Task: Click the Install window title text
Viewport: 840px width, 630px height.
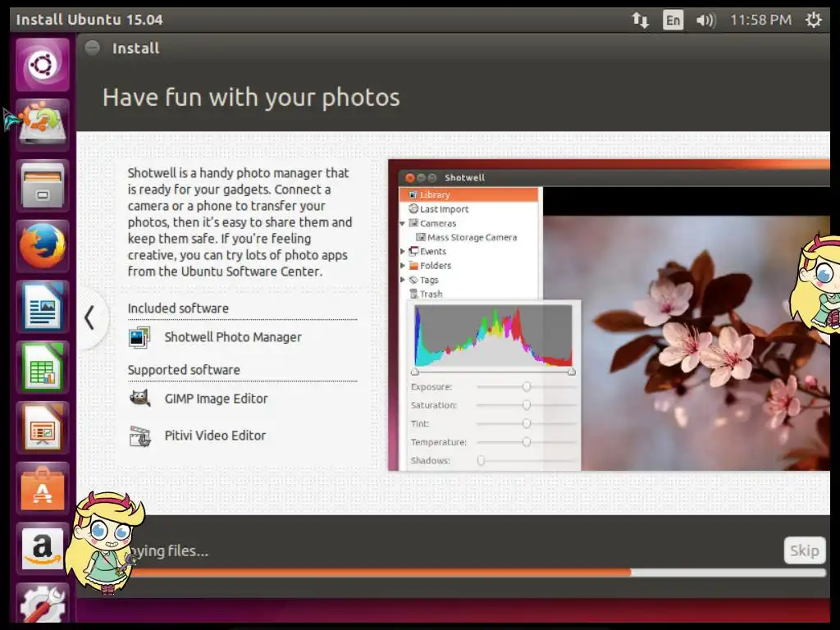Action: click(x=135, y=48)
